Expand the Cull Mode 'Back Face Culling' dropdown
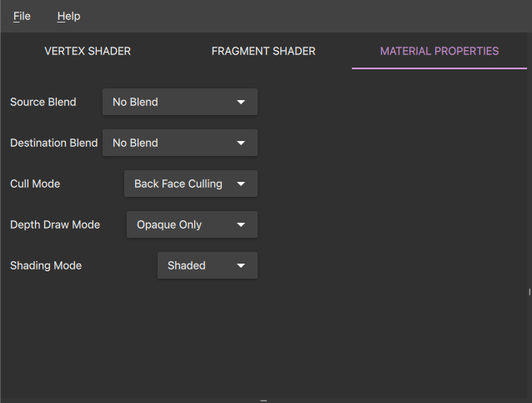Viewport: 532px width, 403px height. 190,184
